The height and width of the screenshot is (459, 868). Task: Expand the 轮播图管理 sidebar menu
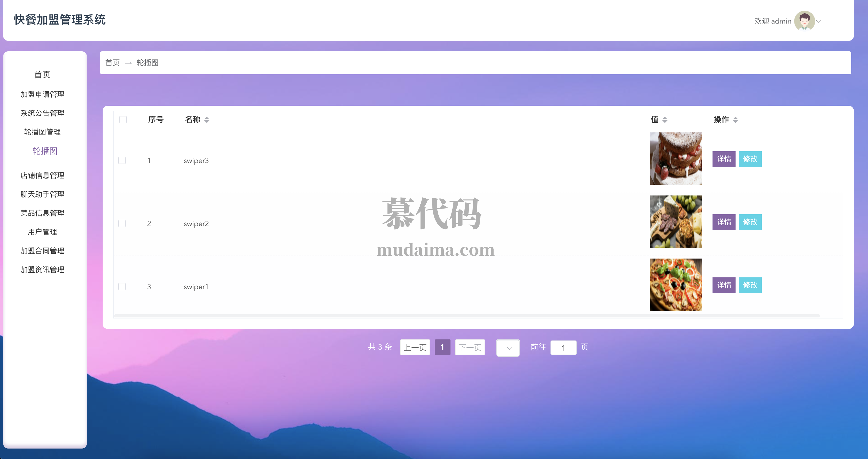42,132
